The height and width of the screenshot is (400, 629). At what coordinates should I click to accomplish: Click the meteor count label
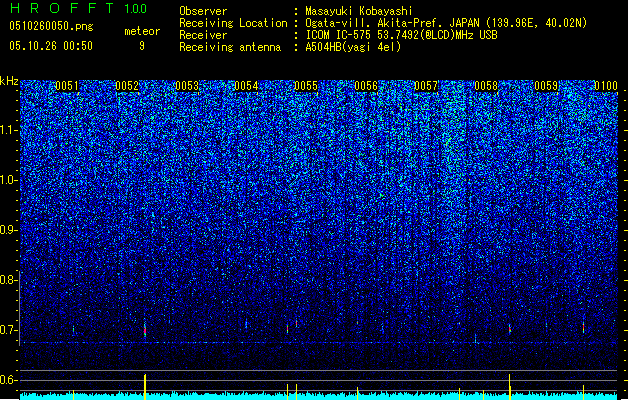[x=142, y=31]
